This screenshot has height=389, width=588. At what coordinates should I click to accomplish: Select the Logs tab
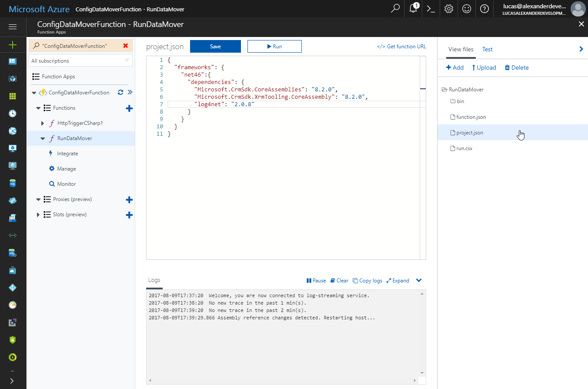154,280
